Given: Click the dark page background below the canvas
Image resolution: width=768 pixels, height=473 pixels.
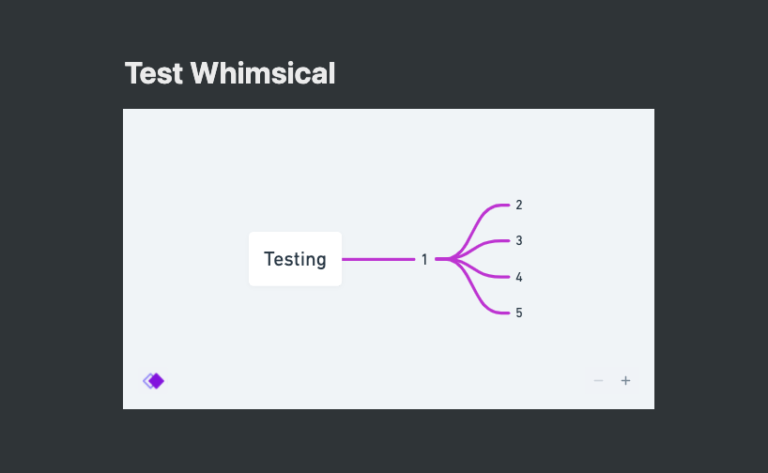Looking at the screenshot, I should (388, 442).
